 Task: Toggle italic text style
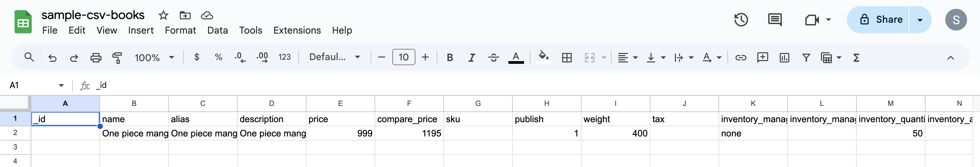pyautogui.click(x=471, y=58)
